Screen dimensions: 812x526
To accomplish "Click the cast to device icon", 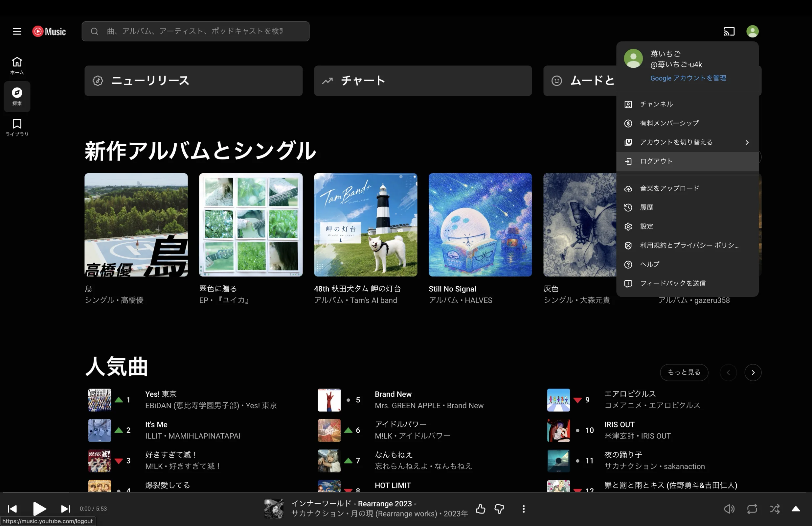I will pos(729,32).
